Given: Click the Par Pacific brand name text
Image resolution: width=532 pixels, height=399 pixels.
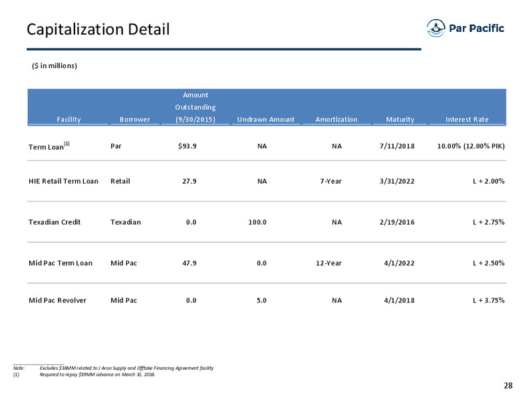Looking at the screenshot, I should click(x=476, y=28).
